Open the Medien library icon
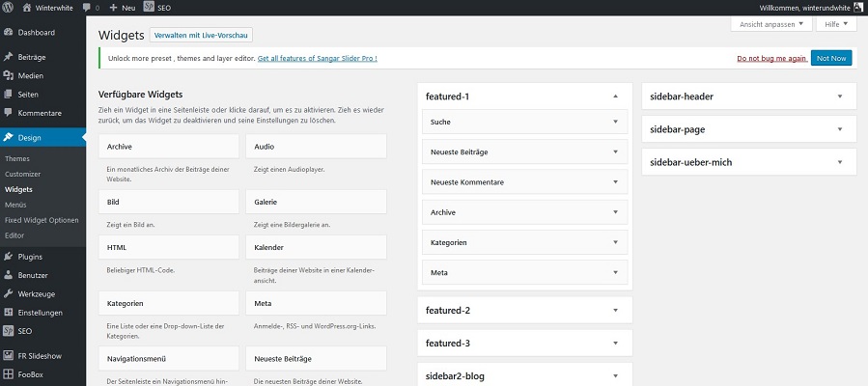This screenshot has width=868, height=386. coord(9,76)
